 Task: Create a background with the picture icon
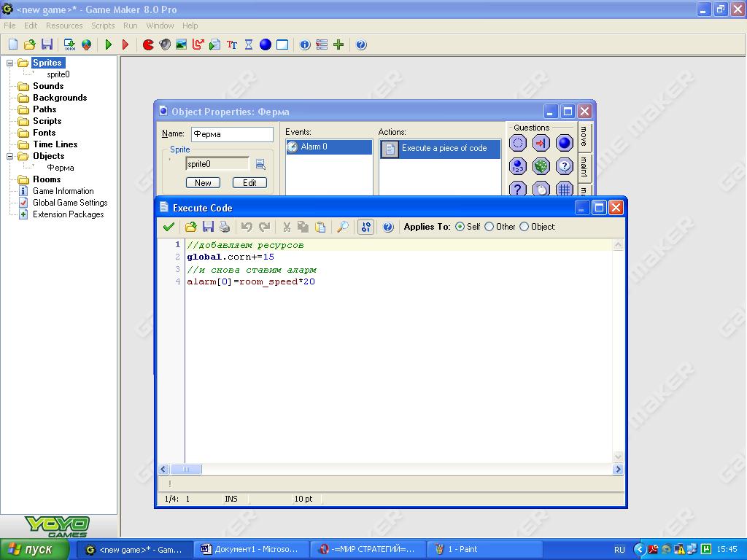coord(182,44)
